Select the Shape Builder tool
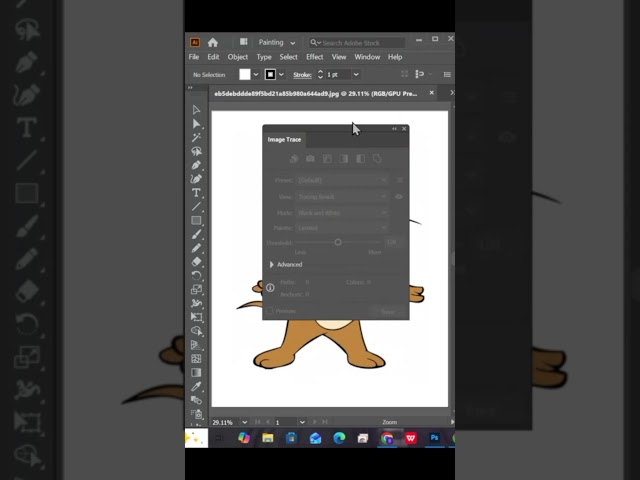640x480 pixels. tap(196, 331)
